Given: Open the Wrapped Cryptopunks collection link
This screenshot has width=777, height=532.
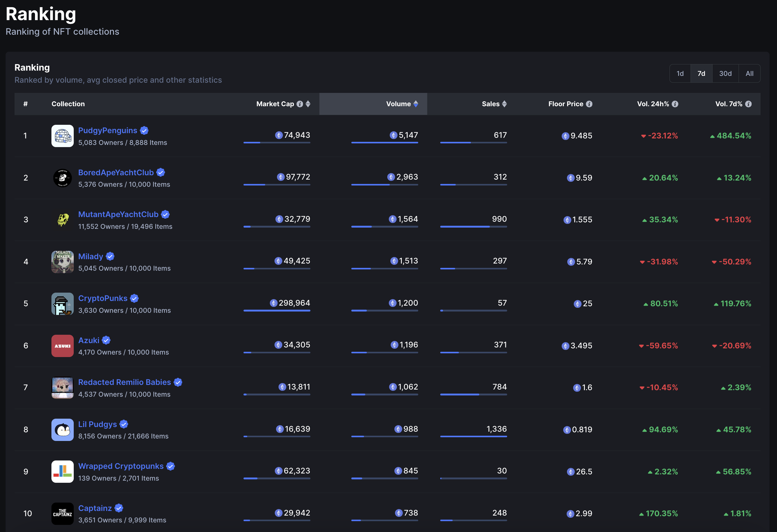Looking at the screenshot, I should [x=121, y=466].
